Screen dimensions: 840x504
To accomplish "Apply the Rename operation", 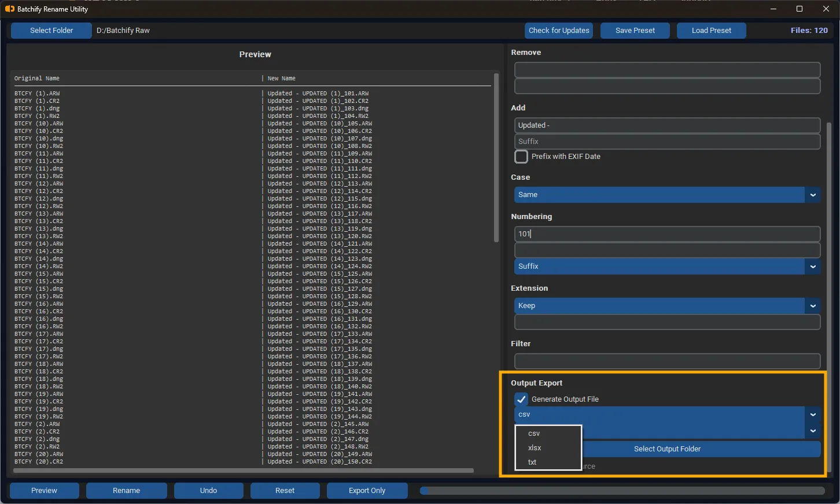I will 126,490.
